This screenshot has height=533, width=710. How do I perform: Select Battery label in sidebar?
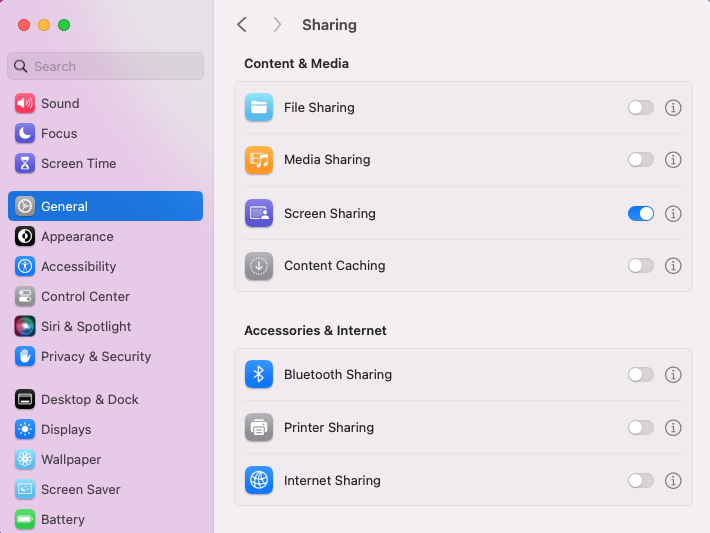tap(63, 519)
